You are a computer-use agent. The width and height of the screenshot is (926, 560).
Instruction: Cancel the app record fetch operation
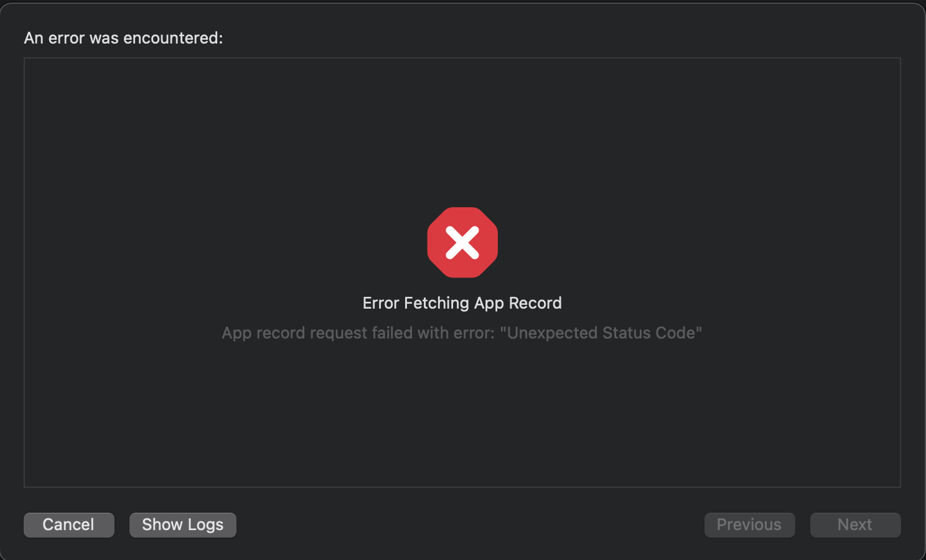[68, 525]
